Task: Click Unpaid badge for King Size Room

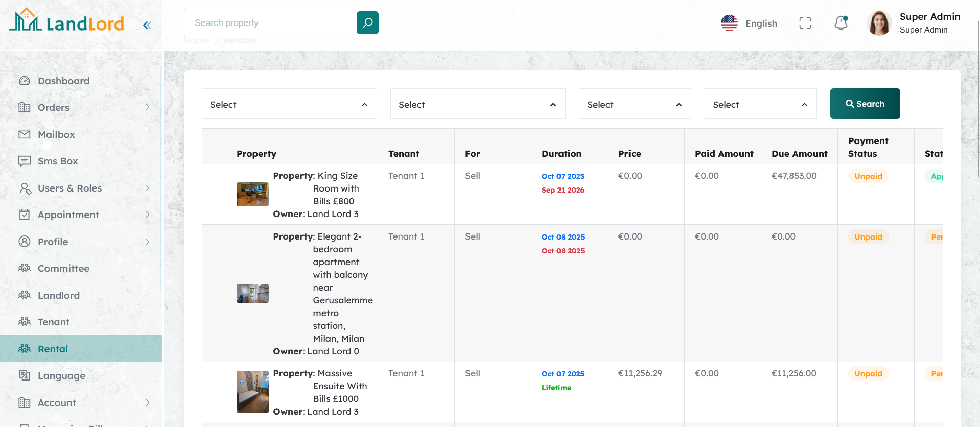Action: click(x=868, y=176)
